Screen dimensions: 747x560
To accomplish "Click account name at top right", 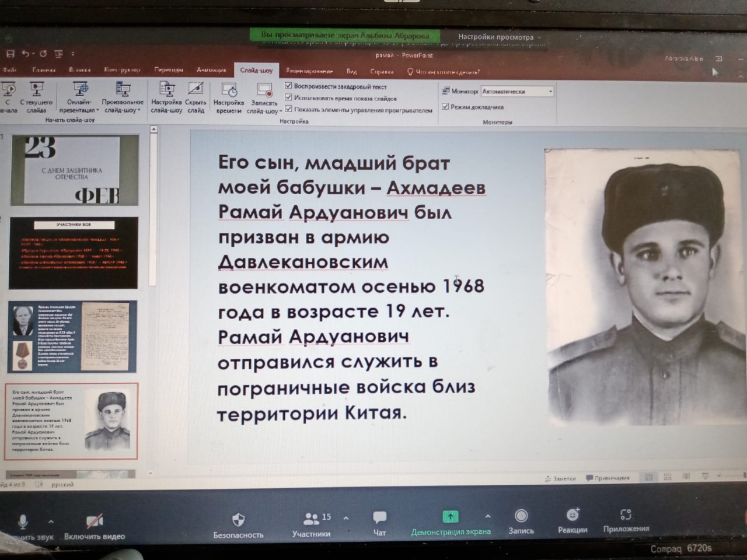I will 684,58.
